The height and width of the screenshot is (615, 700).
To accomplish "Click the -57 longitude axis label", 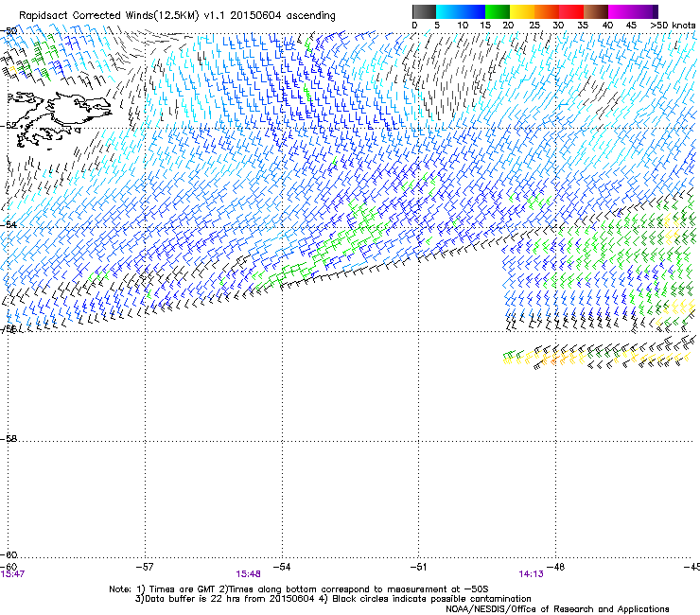I will (x=145, y=567).
